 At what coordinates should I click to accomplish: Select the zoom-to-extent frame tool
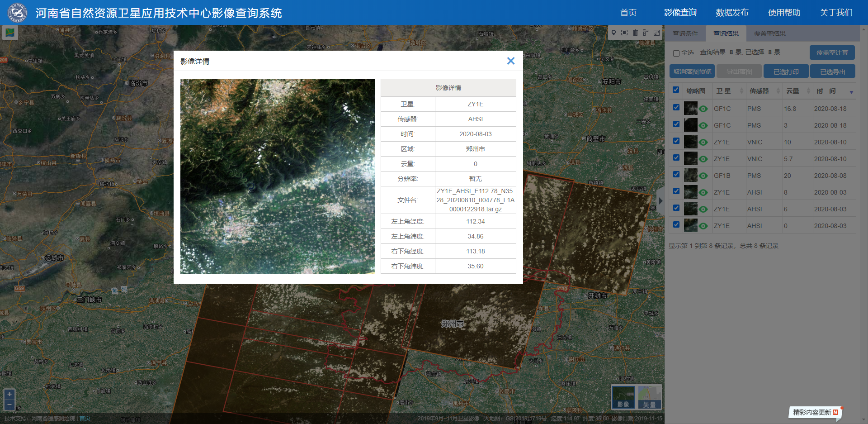click(624, 33)
